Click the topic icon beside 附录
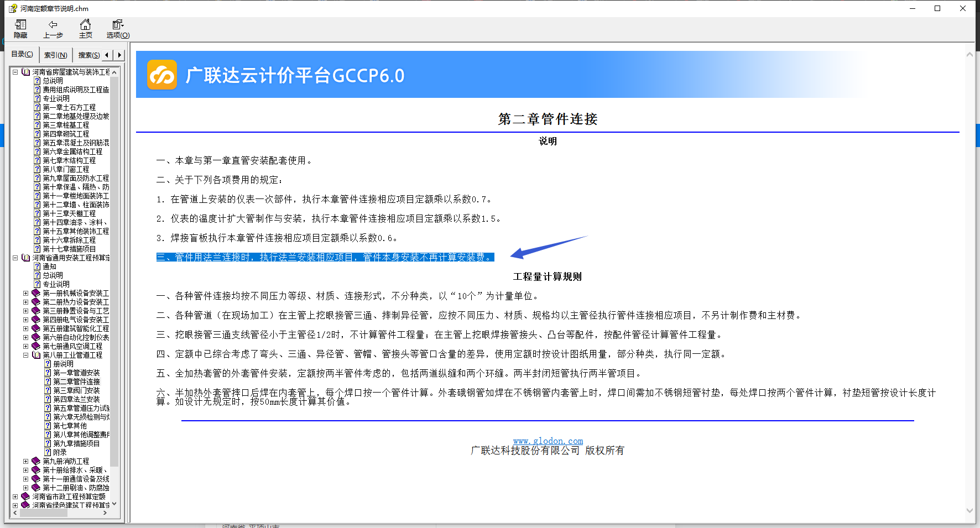Viewport: 980px width, 528px height. [x=48, y=452]
